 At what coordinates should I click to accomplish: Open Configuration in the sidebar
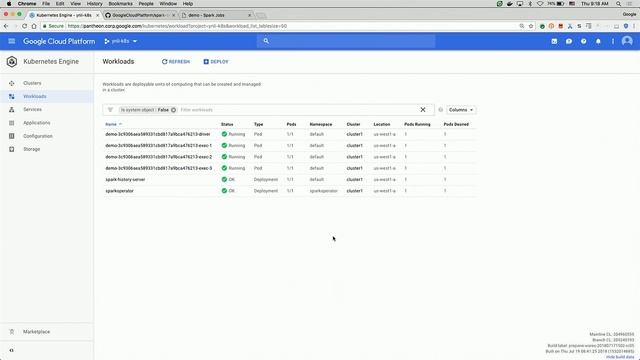38,136
